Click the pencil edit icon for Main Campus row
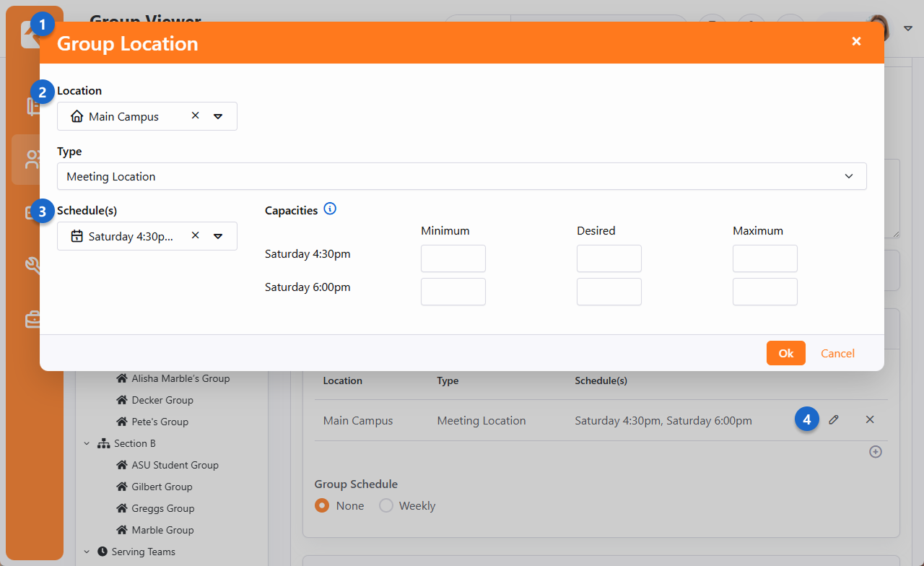 point(834,419)
